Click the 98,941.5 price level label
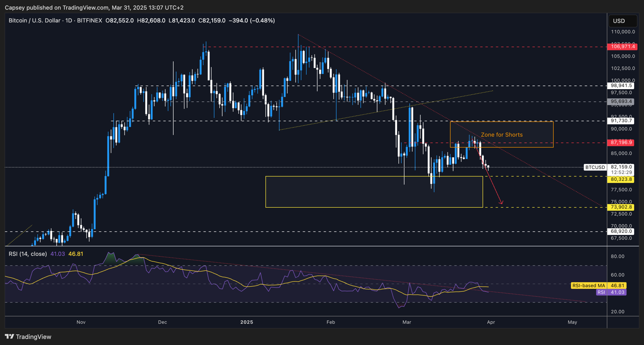This screenshot has width=644, height=345. click(621, 86)
